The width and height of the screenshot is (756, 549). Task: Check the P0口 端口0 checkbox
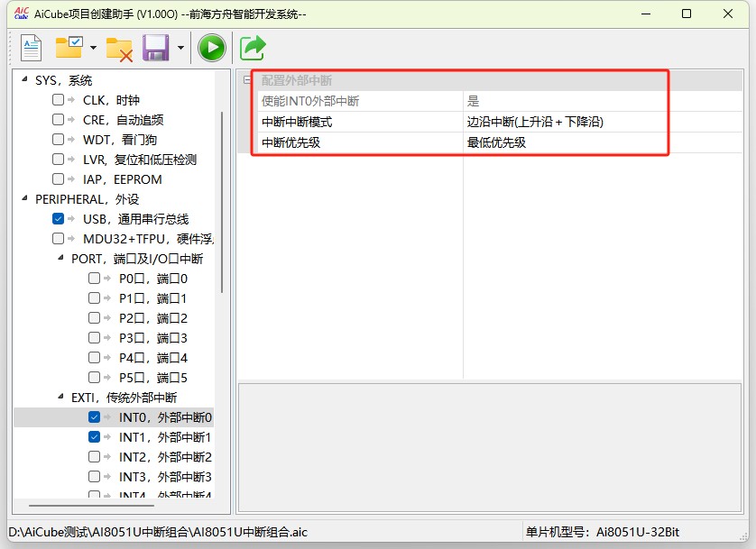click(x=94, y=278)
